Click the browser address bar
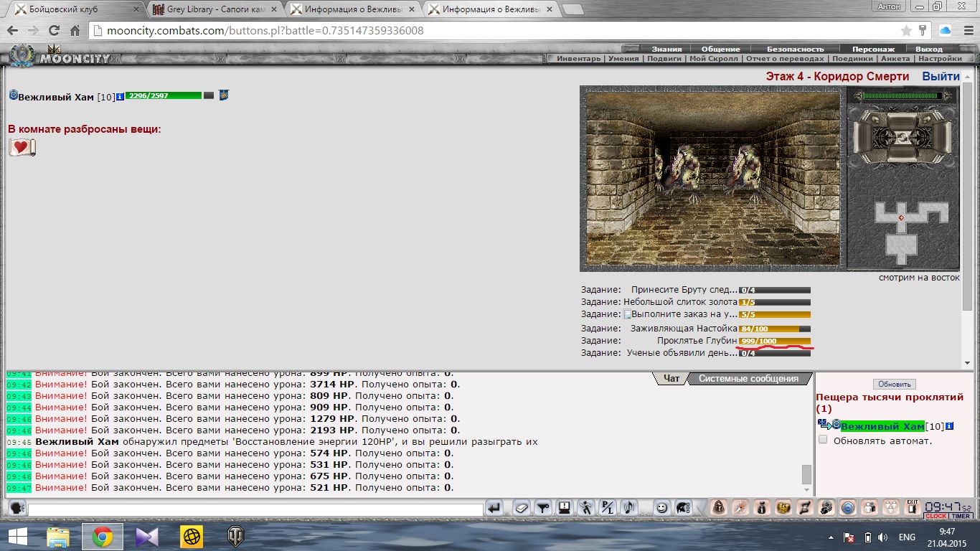980x551 pixels. click(x=494, y=31)
